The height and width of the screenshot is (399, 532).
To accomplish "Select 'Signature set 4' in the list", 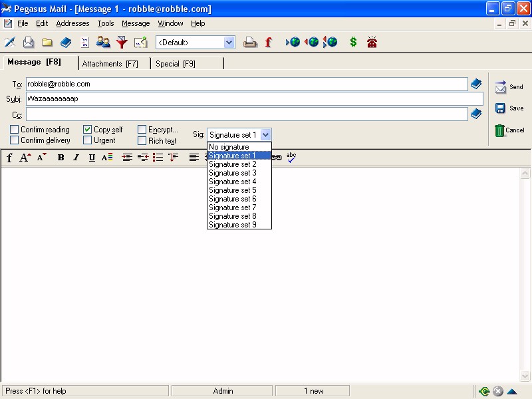I will pyautogui.click(x=239, y=182).
